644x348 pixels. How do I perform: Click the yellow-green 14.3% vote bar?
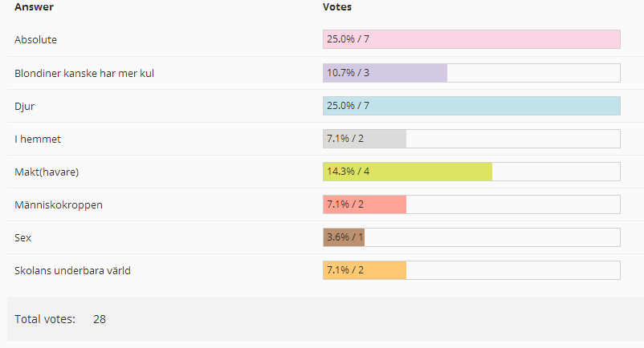point(408,172)
